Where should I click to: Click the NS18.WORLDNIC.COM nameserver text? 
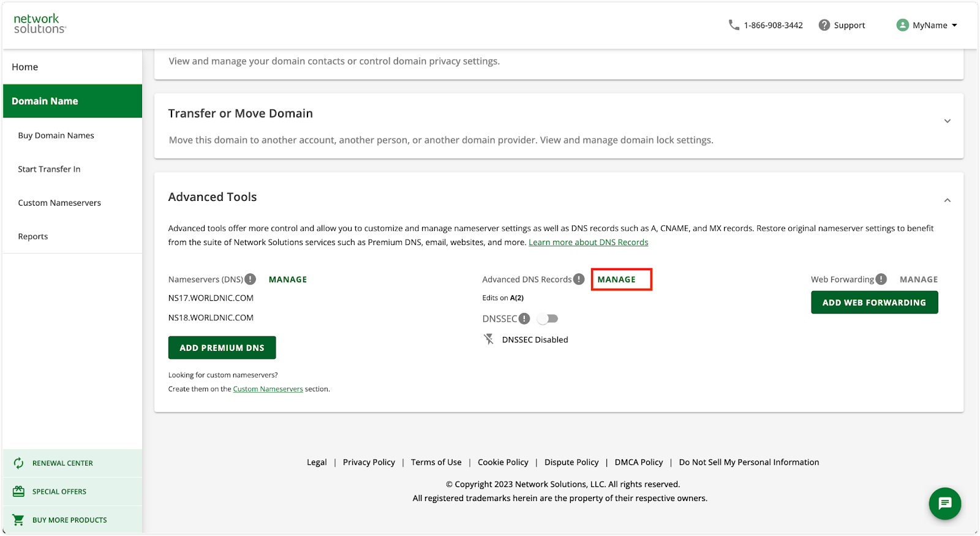point(211,318)
